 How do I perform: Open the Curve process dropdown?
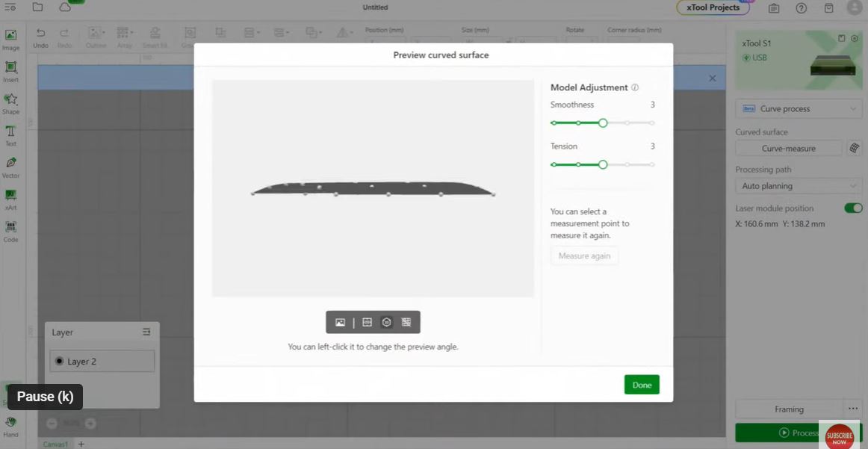[799, 109]
